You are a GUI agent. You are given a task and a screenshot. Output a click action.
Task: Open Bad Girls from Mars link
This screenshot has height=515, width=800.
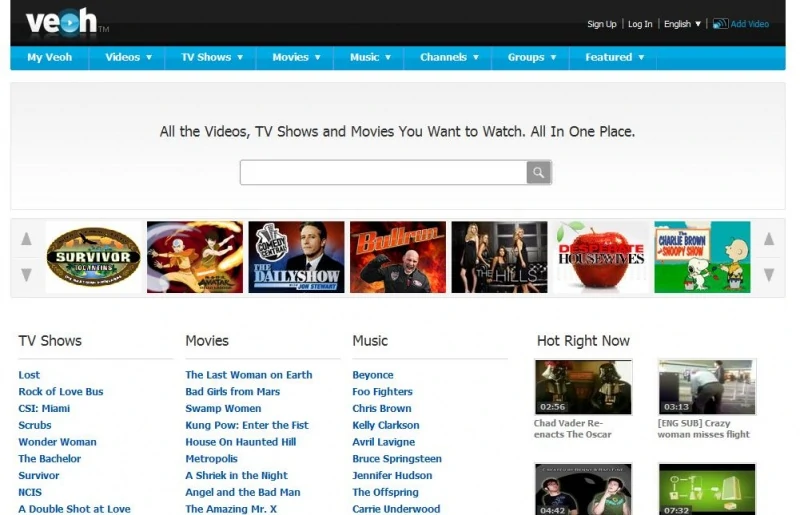pos(233,391)
